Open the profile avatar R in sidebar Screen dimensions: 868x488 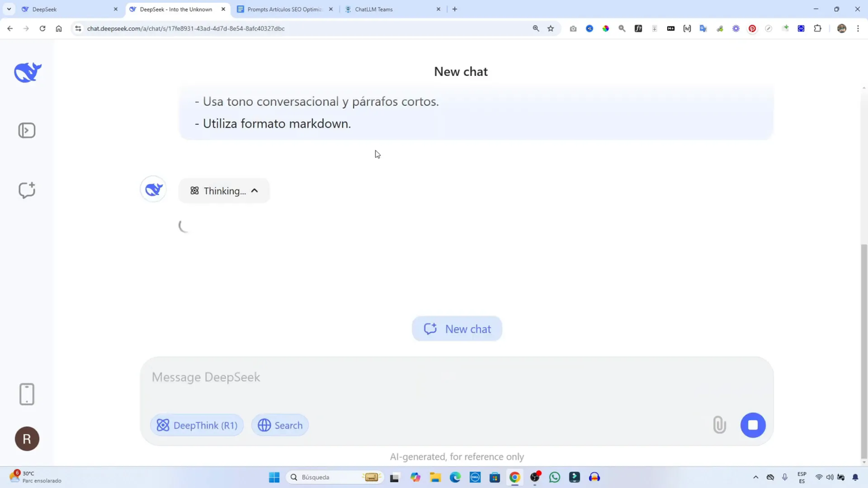pos(27,439)
